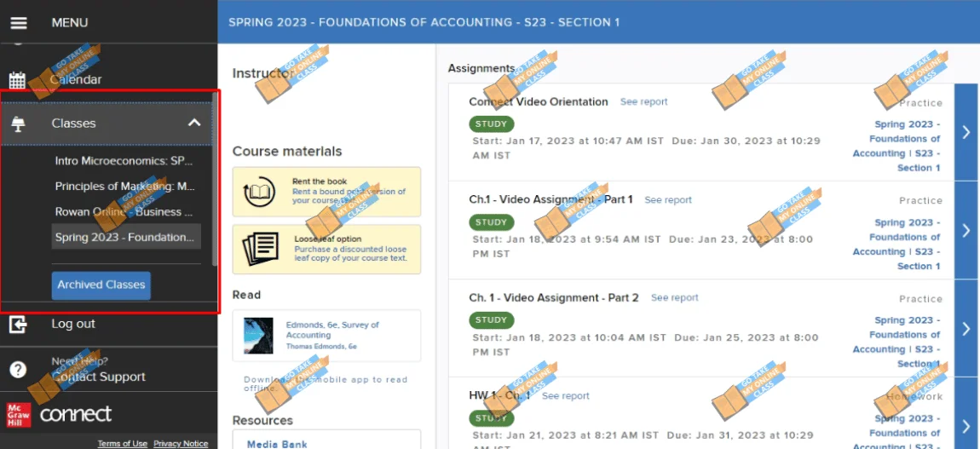Viewport: 980px width, 449px height.
Task: Click the Classes podium icon
Action: pyautogui.click(x=18, y=124)
